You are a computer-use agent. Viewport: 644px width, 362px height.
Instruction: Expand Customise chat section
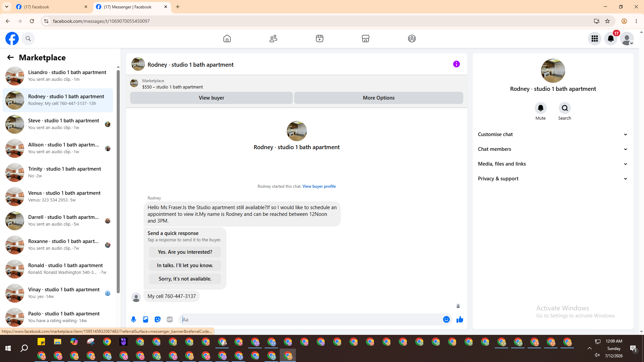coord(553,134)
